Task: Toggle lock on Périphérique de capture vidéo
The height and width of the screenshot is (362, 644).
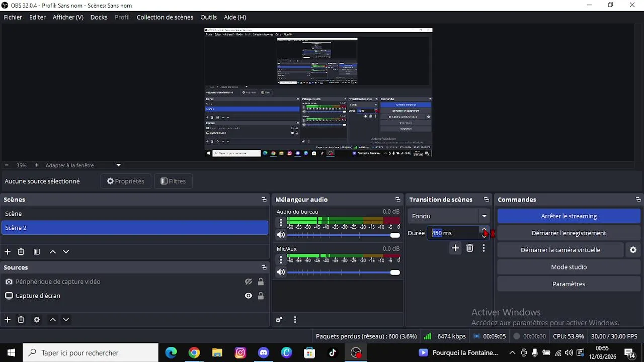Action: tap(261, 282)
